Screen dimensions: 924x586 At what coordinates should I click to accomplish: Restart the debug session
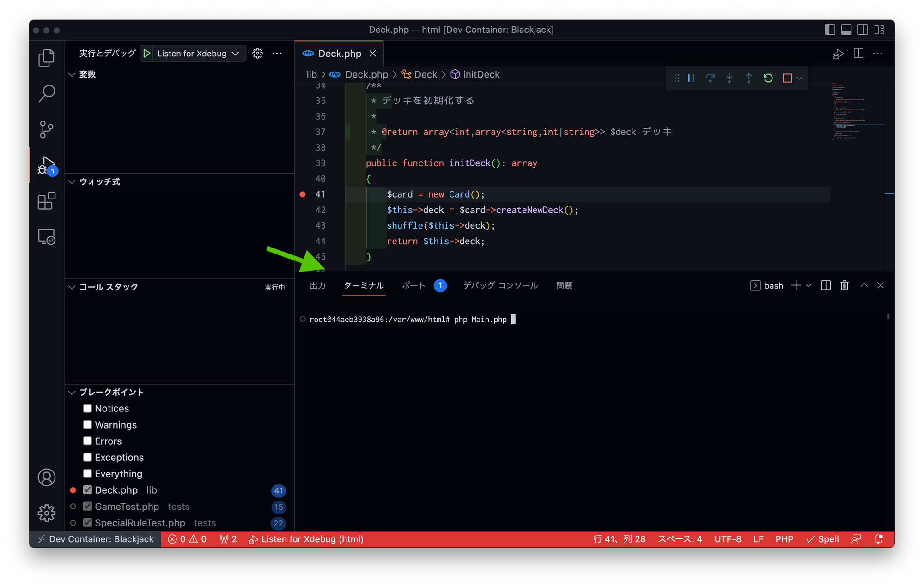click(768, 78)
